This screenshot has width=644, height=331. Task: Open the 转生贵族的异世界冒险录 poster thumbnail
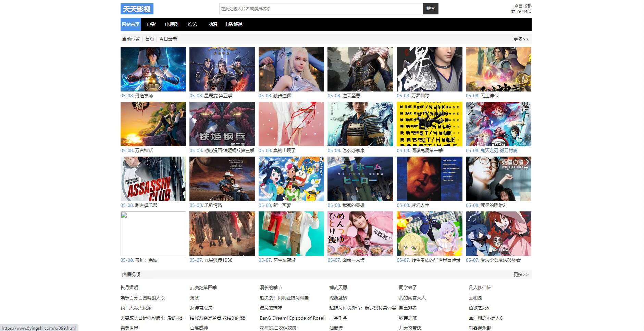tap(430, 234)
